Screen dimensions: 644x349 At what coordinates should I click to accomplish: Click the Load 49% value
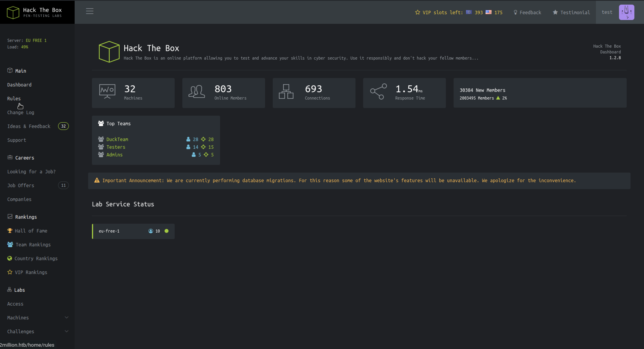tap(24, 47)
